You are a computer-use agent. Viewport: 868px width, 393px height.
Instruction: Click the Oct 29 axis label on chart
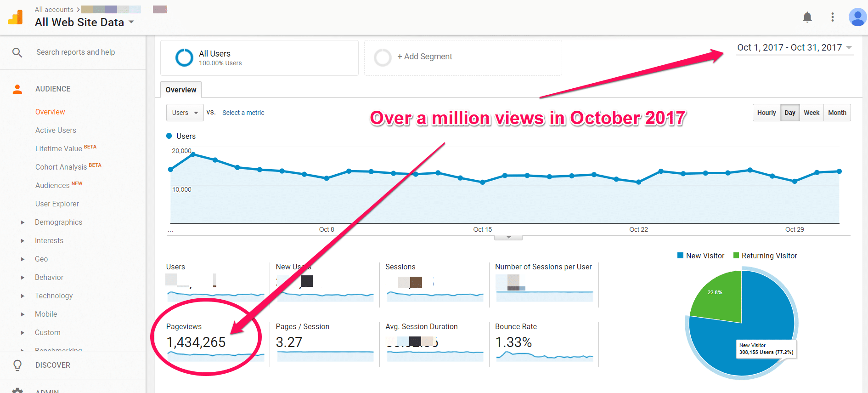tap(795, 229)
